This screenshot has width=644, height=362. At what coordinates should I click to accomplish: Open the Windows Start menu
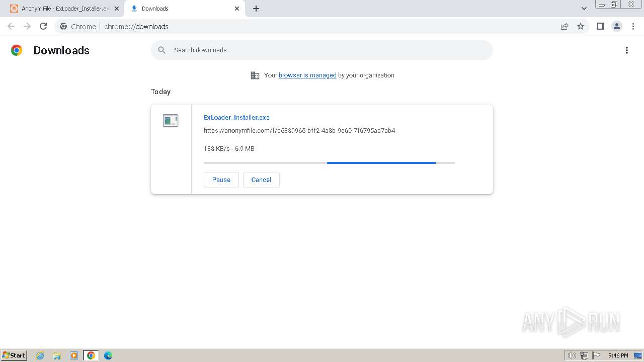(14, 355)
